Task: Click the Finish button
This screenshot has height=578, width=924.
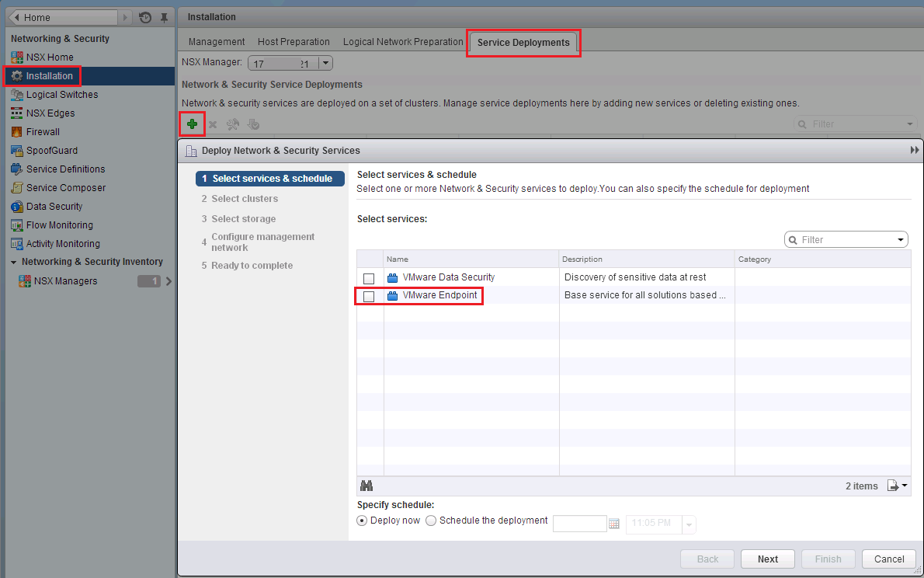Action: click(828, 559)
